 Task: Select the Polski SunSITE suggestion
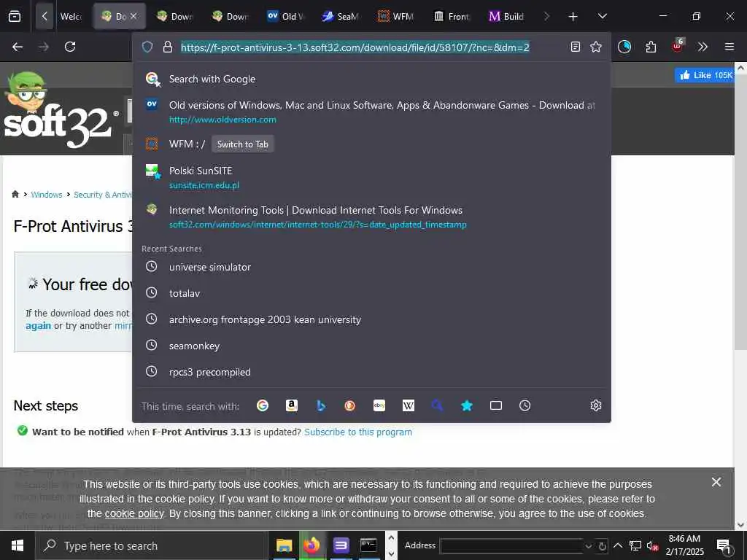click(371, 177)
